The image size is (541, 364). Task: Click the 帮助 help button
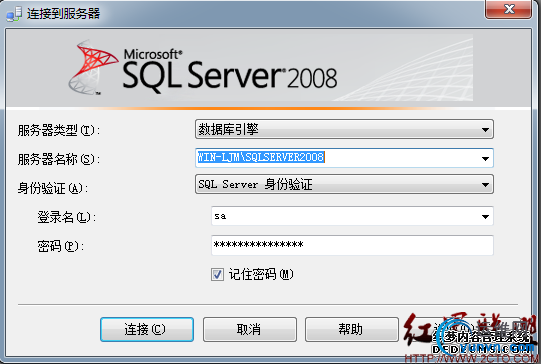click(352, 329)
